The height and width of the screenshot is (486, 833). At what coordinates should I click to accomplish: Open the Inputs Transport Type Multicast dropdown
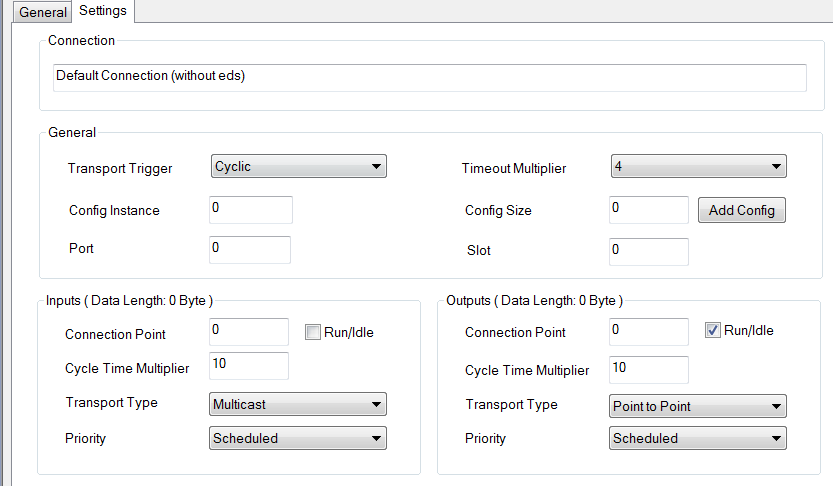[298, 404]
